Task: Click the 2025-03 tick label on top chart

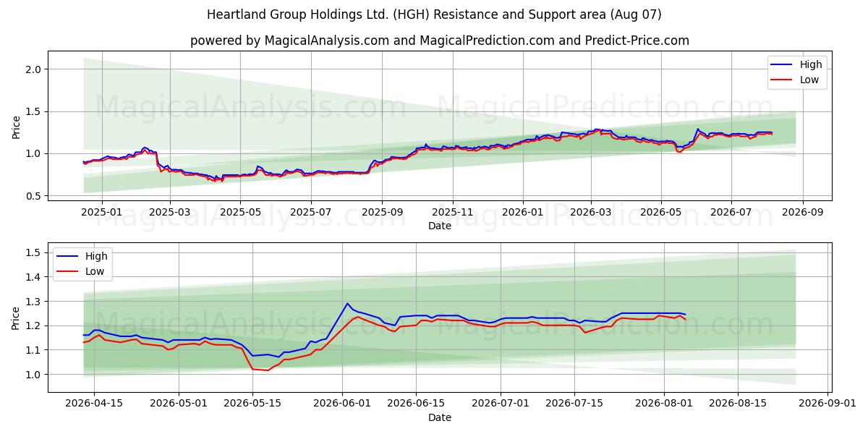Action: tap(170, 212)
